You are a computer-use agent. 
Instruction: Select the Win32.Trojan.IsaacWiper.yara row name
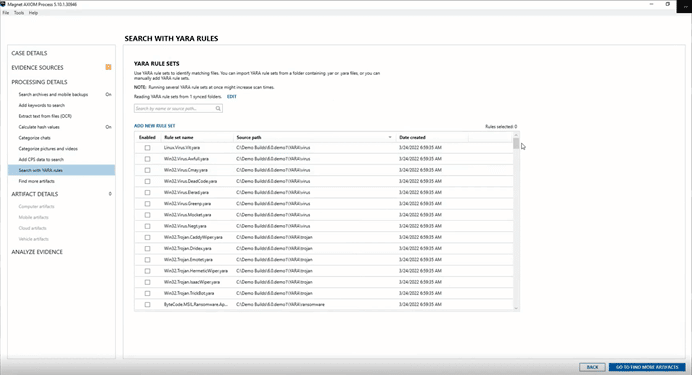point(192,282)
